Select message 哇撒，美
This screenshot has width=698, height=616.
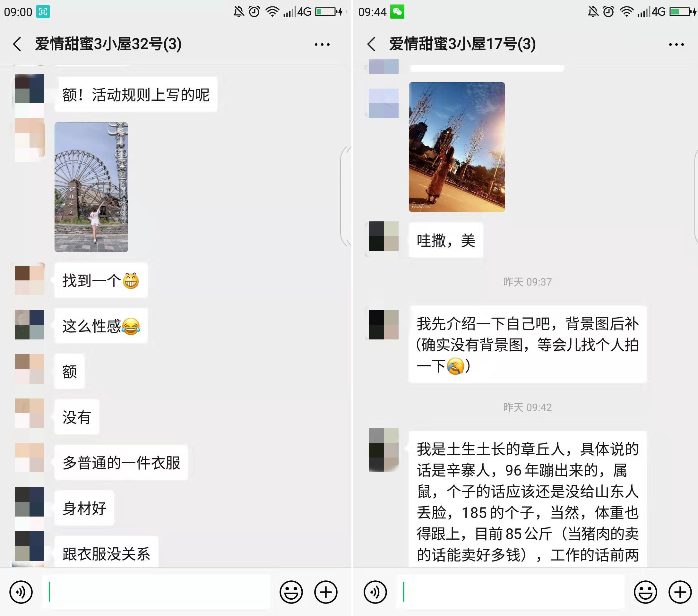click(446, 240)
